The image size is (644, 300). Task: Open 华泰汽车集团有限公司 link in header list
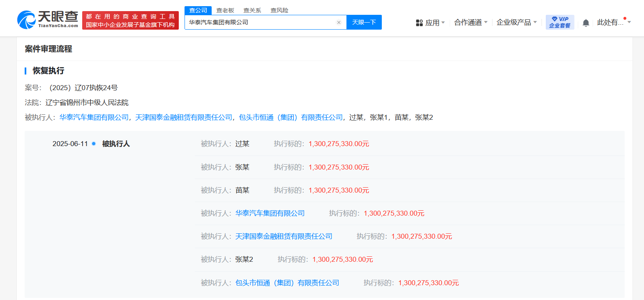(94, 117)
